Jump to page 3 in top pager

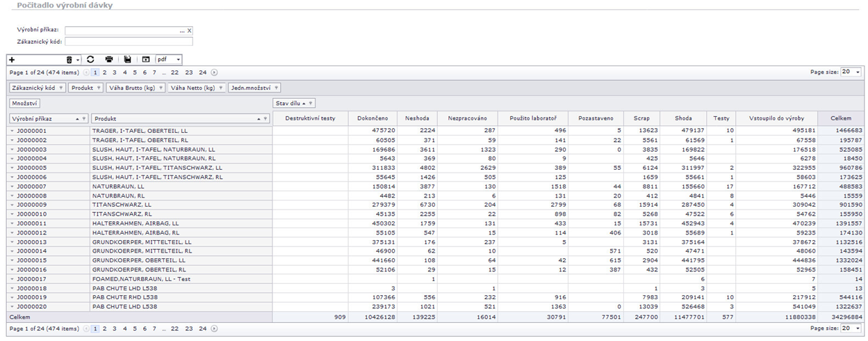[x=115, y=72]
